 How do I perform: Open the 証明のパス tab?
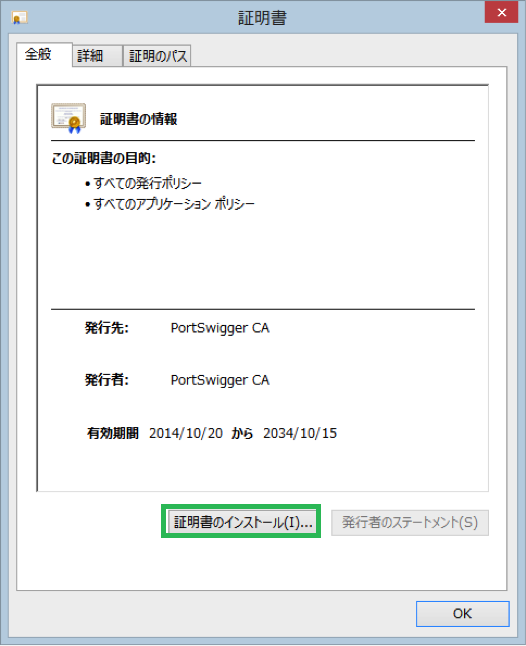(x=157, y=56)
